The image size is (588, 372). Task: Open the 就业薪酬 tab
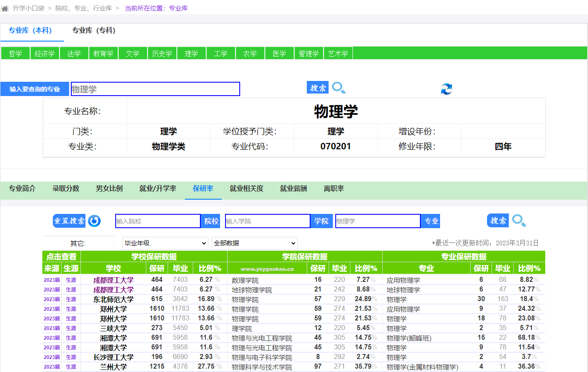point(293,189)
